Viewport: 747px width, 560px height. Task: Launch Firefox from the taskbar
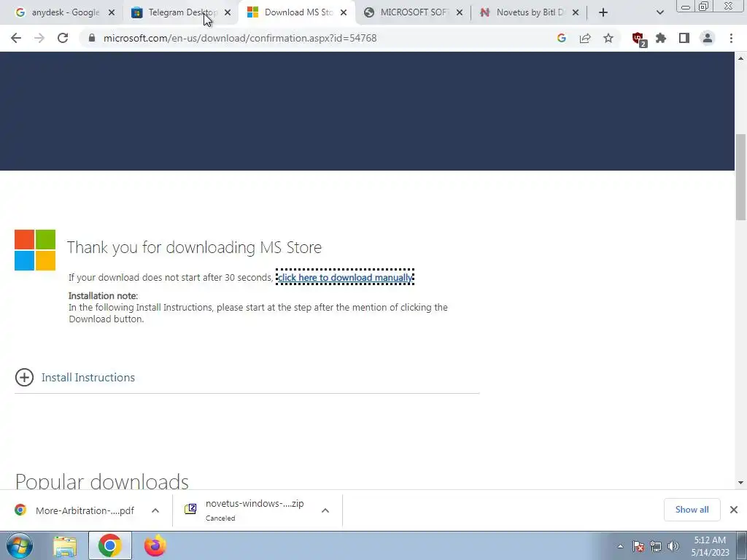pyautogui.click(x=155, y=546)
